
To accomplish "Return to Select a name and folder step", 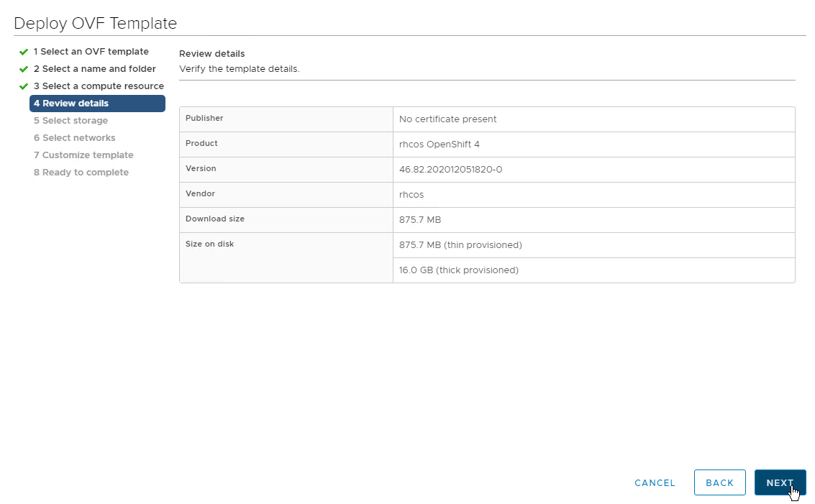I will pyautogui.click(x=94, y=69).
